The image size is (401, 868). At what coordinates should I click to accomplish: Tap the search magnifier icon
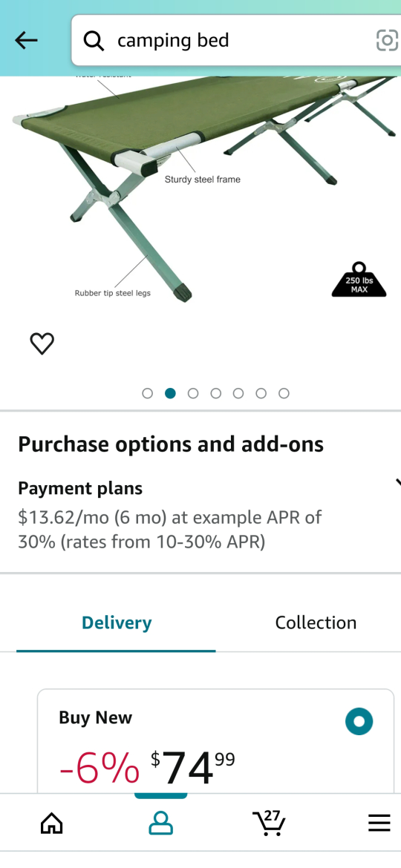[94, 40]
